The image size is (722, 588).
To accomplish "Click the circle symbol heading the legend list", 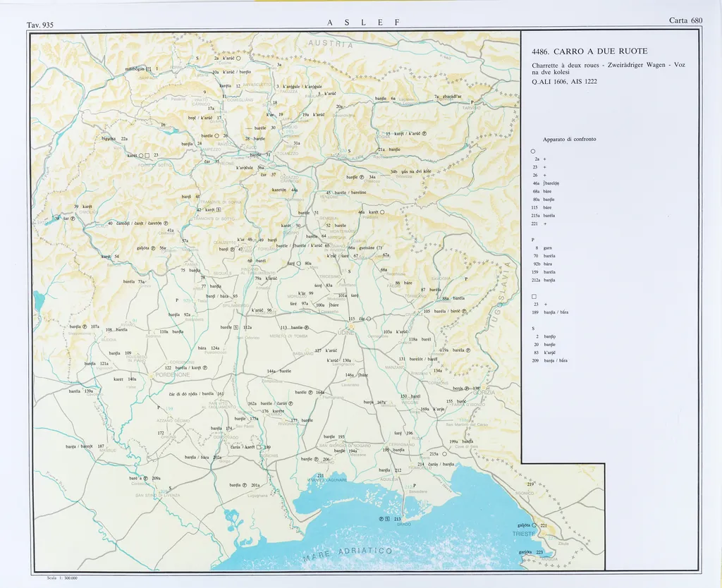I will point(533,151).
